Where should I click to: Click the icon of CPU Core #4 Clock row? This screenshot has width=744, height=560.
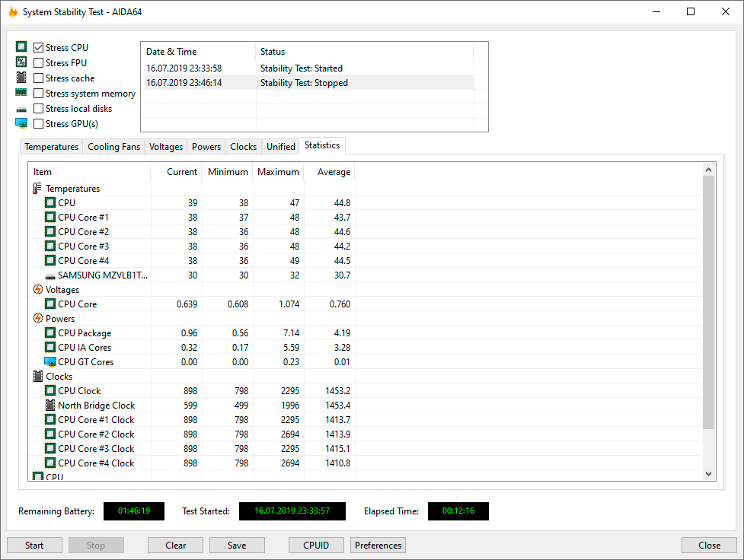(50, 463)
